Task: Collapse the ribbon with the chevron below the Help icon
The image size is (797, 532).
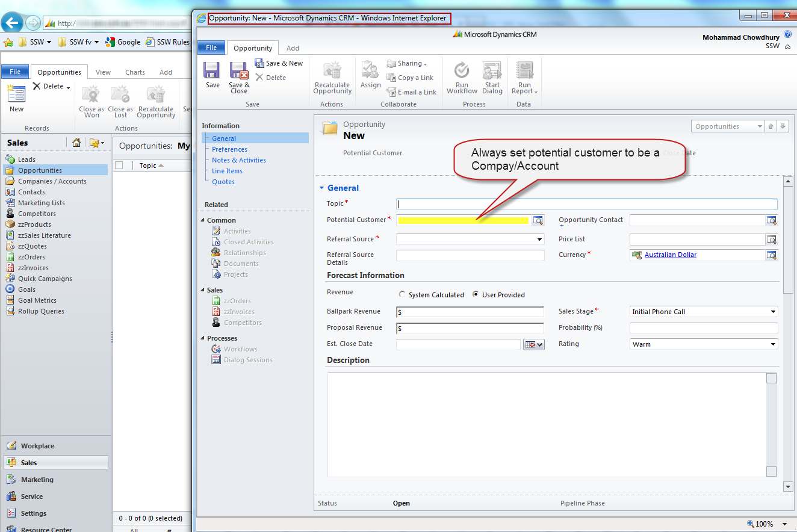Action: click(787, 46)
